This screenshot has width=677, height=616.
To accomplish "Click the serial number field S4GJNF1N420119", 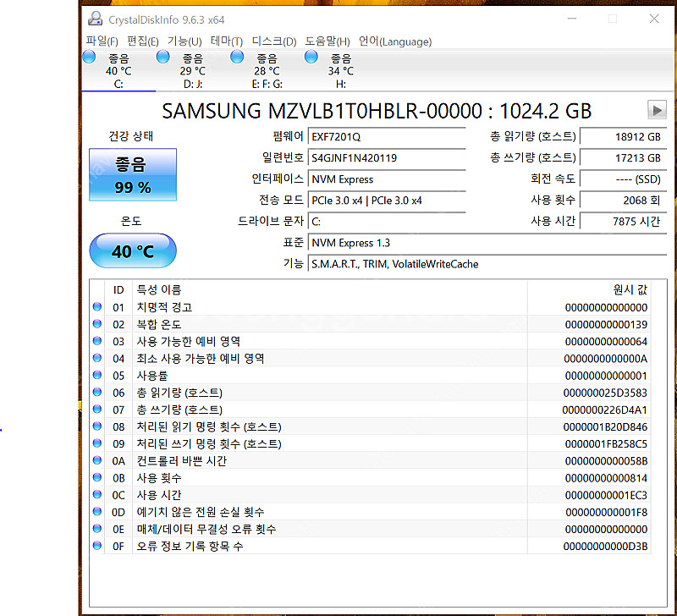I will pyautogui.click(x=387, y=158).
